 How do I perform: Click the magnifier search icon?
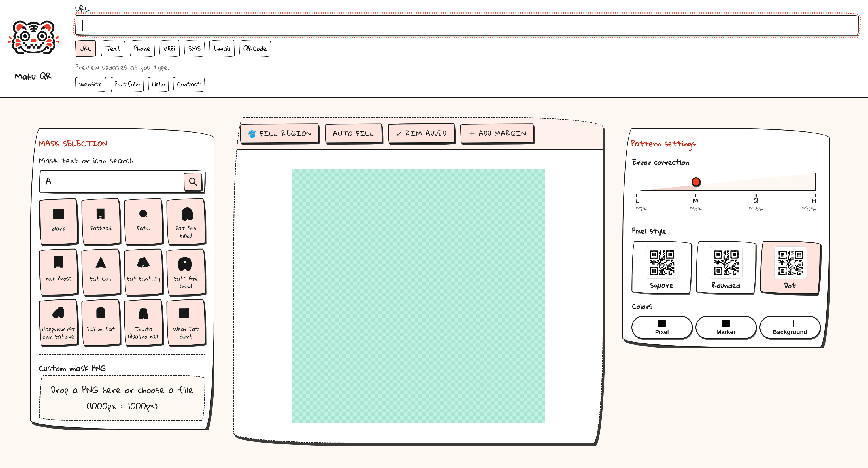[x=193, y=182]
